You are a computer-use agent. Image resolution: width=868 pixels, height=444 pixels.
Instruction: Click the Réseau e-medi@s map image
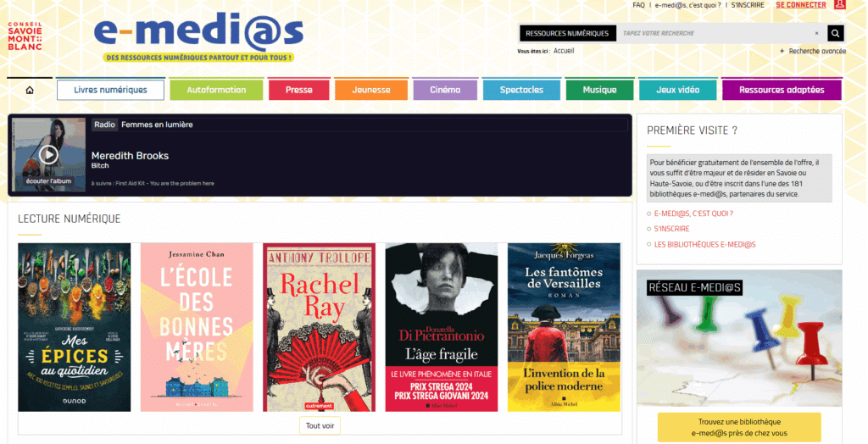coord(739,338)
